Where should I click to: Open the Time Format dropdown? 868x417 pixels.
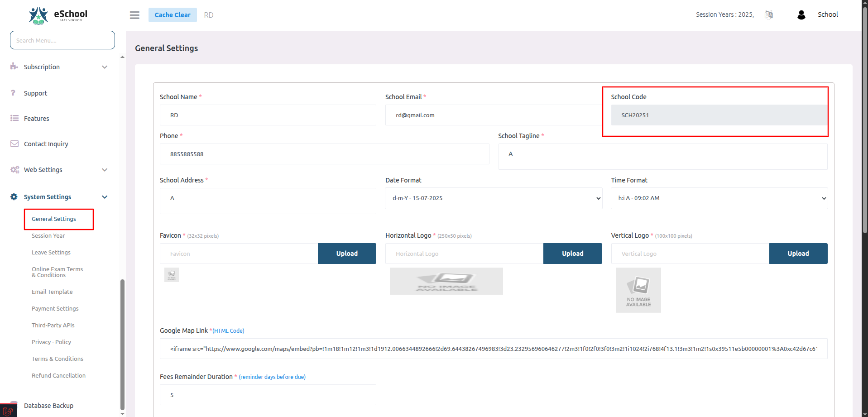(719, 198)
